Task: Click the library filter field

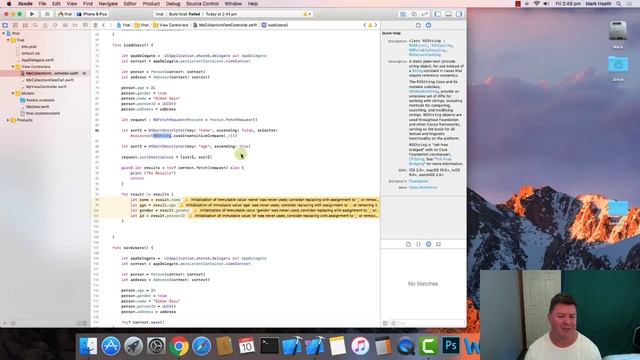Action: tap(427, 323)
